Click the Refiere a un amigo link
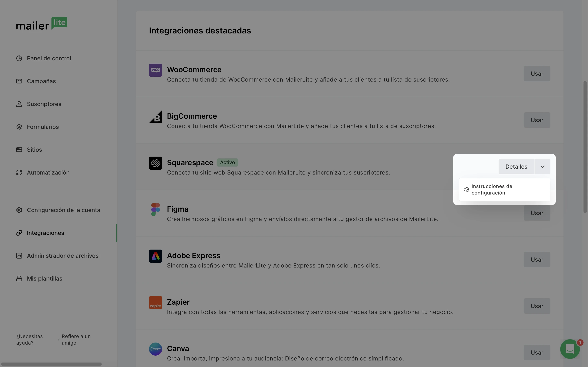Screen dimensions: 588x367 click(x=76, y=339)
